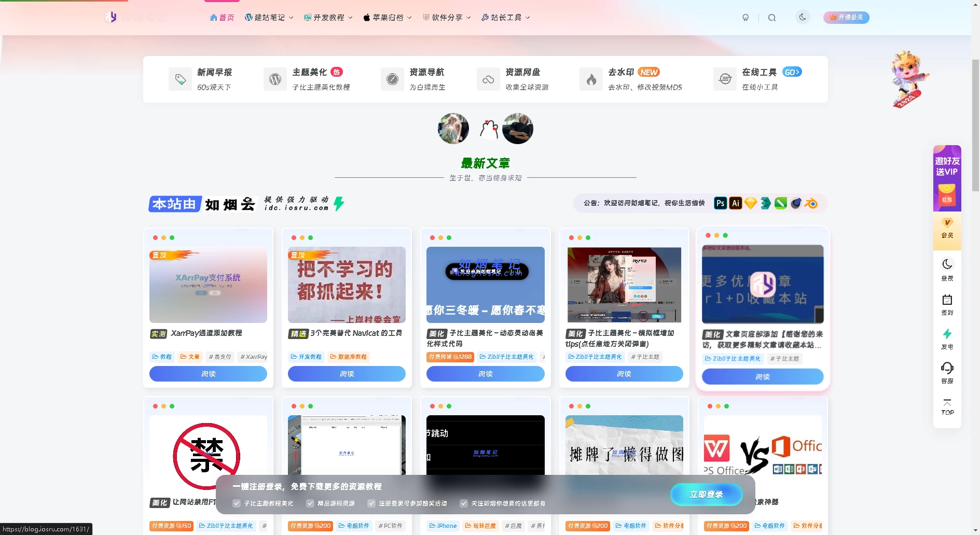
Task: Toggle the 子比主题教程美化 checkbox
Action: tap(237, 503)
